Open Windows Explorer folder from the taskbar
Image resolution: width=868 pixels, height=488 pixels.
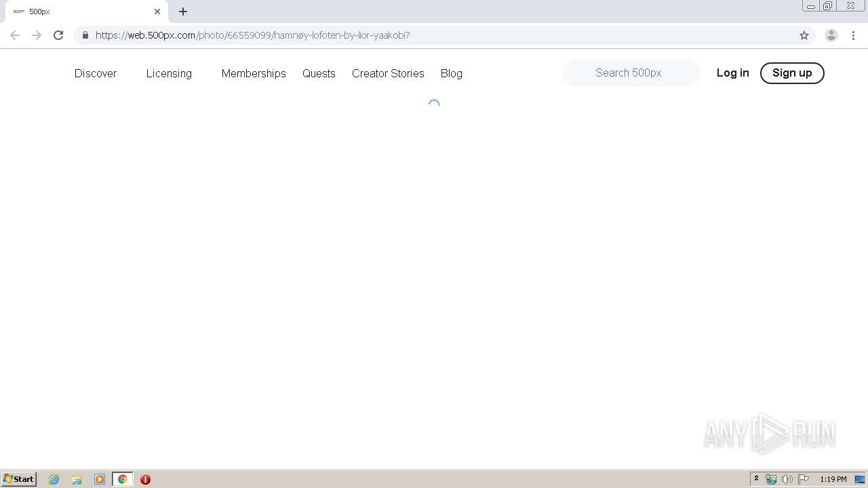point(77,479)
